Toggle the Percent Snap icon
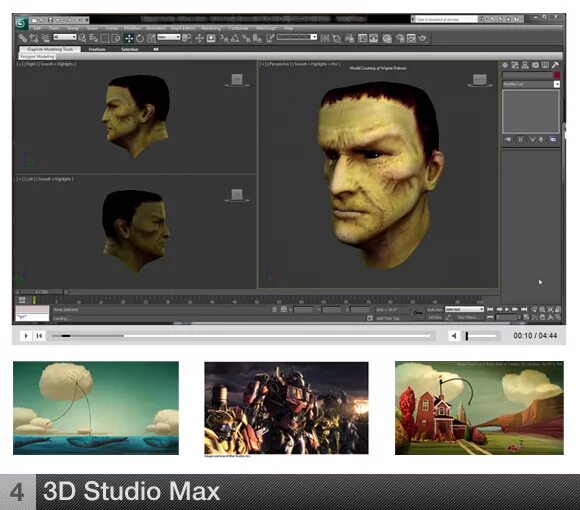This screenshot has width=580, height=510. [246, 38]
